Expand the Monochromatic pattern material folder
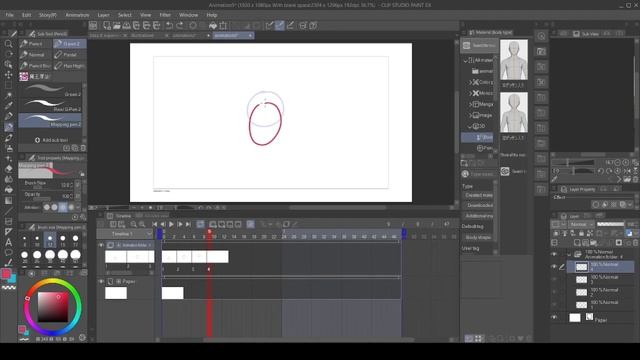 [471, 93]
